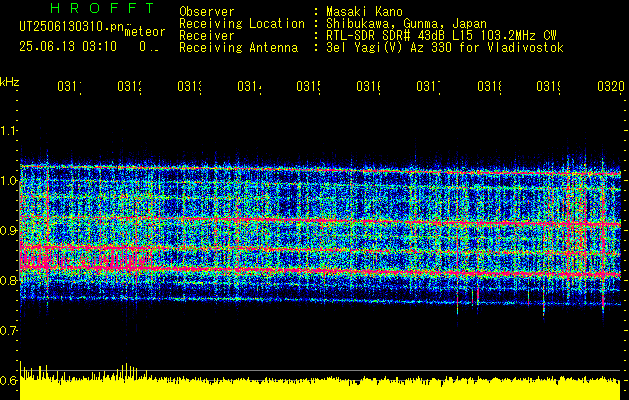Select the 0317 time marker

point(428,86)
